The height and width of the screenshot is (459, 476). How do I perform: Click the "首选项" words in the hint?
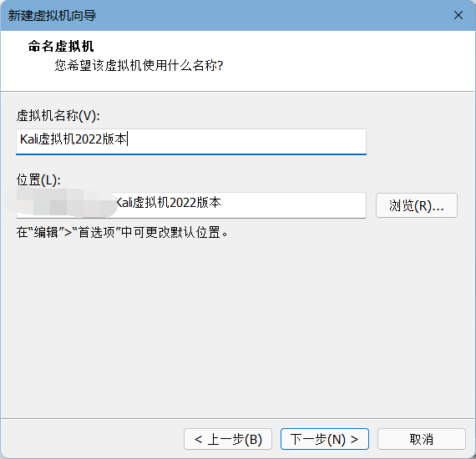[97, 233]
